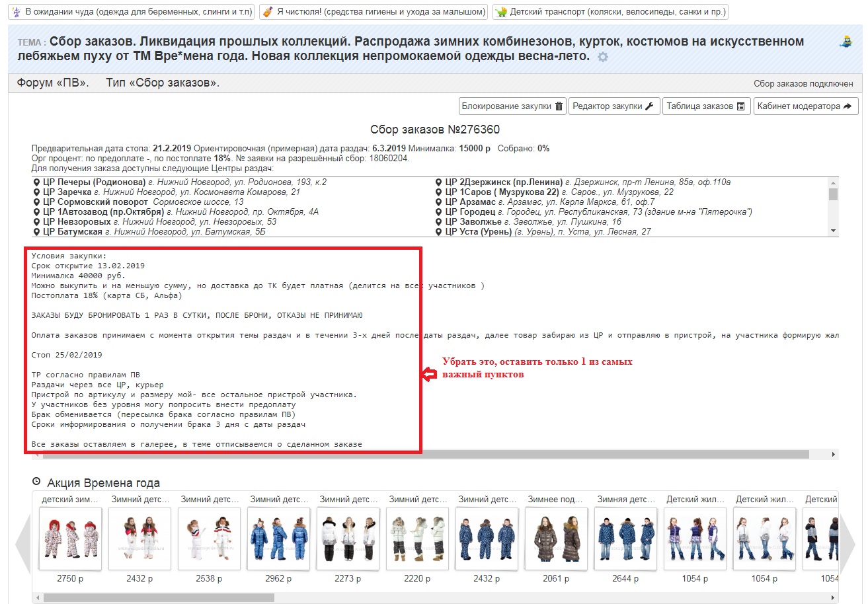The width and height of the screenshot is (868, 604).
Task: Click the map pin beside ЦР 2Дзержинск (пр.Ленина)
Action: coord(439,182)
